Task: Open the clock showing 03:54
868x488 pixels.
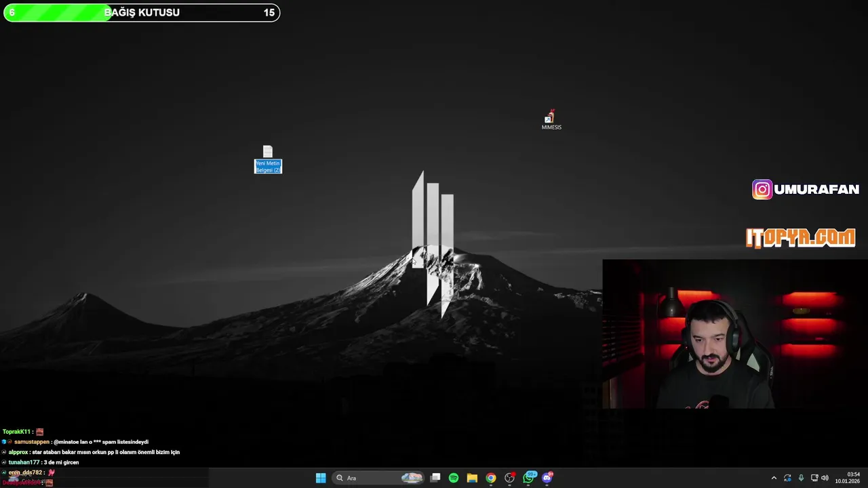Action: (848, 478)
